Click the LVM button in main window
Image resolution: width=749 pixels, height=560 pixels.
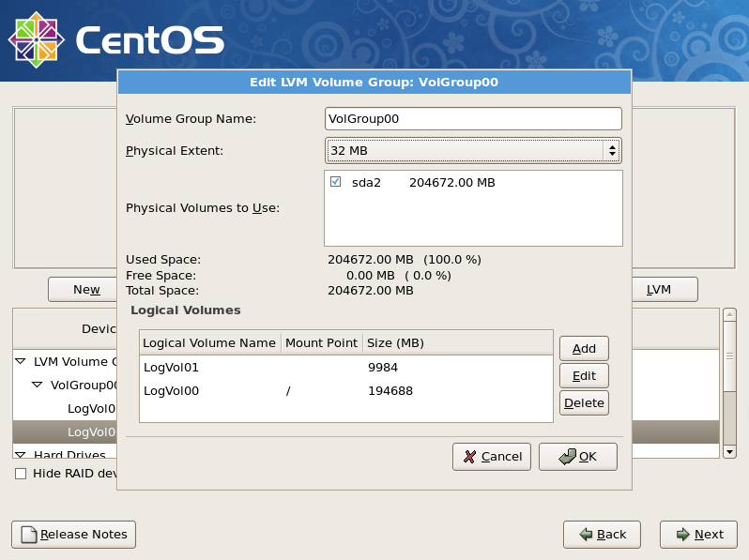point(665,289)
